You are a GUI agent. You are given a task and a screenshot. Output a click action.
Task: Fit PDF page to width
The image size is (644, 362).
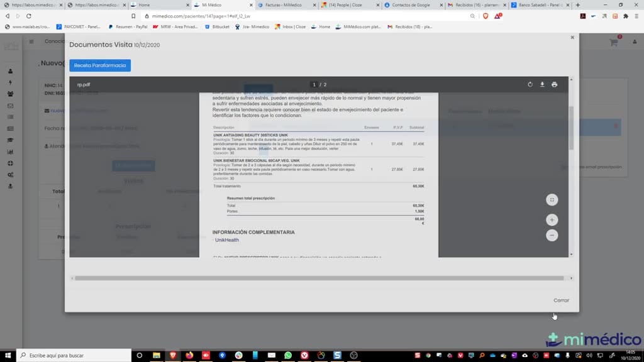[552, 200]
